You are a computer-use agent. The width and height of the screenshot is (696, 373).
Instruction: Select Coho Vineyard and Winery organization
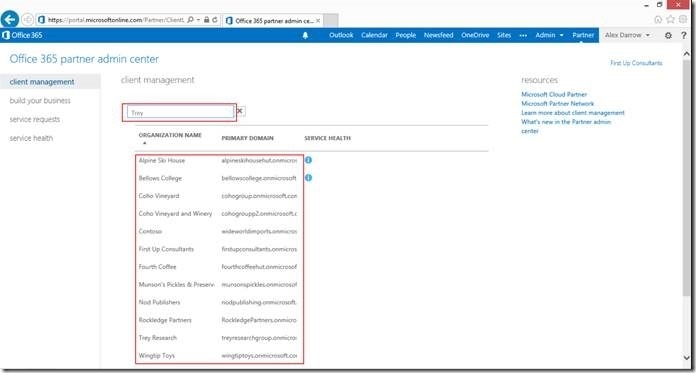point(175,214)
